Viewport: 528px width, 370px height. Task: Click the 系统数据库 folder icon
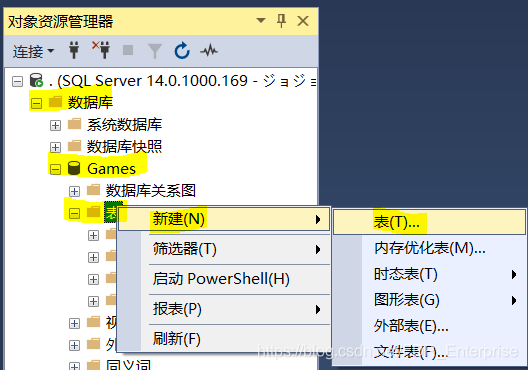pos(74,124)
